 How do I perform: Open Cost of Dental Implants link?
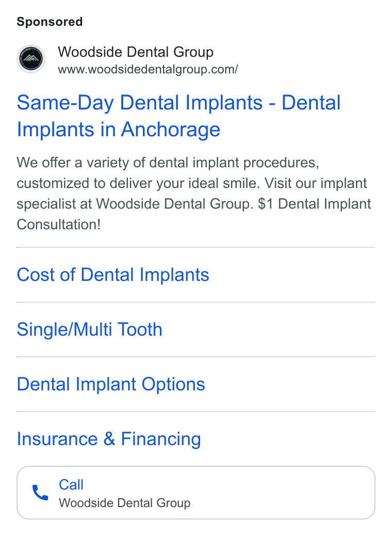[x=113, y=275]
